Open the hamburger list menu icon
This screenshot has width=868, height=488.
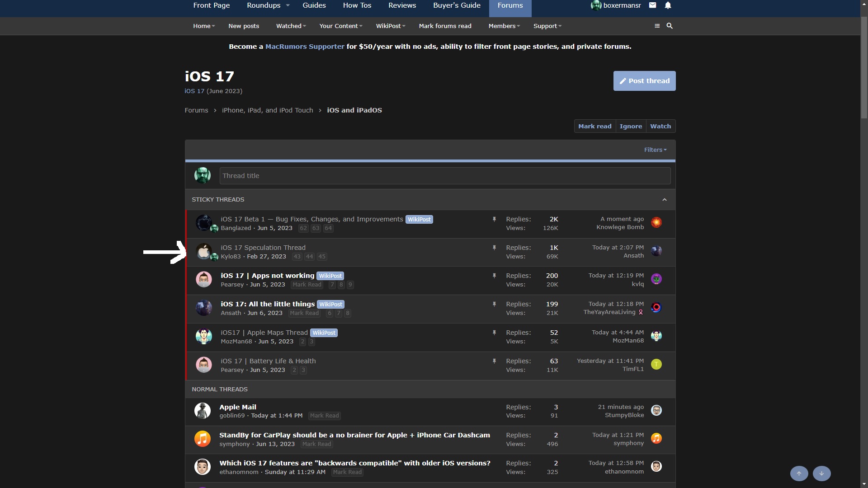click(657, 26)
